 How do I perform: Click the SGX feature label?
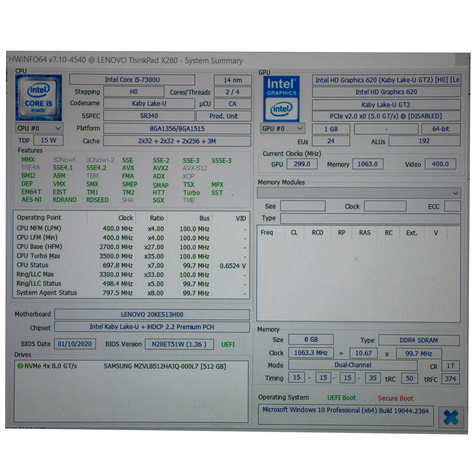158,200
